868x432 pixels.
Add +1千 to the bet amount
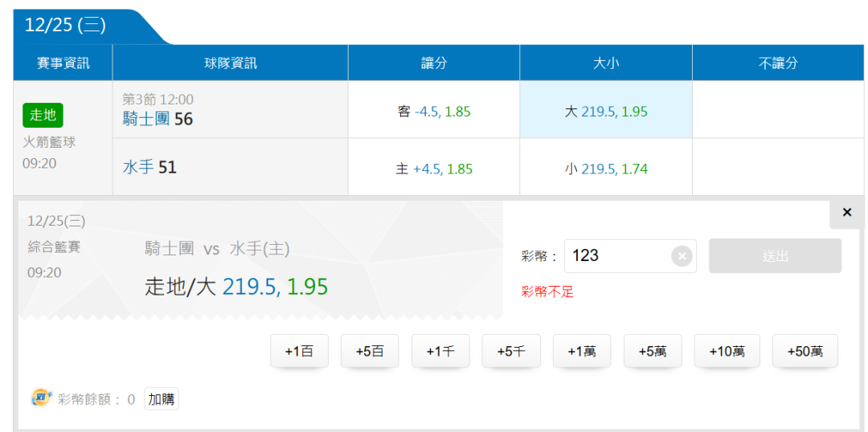pyautogui.click(x=440, y=351)
